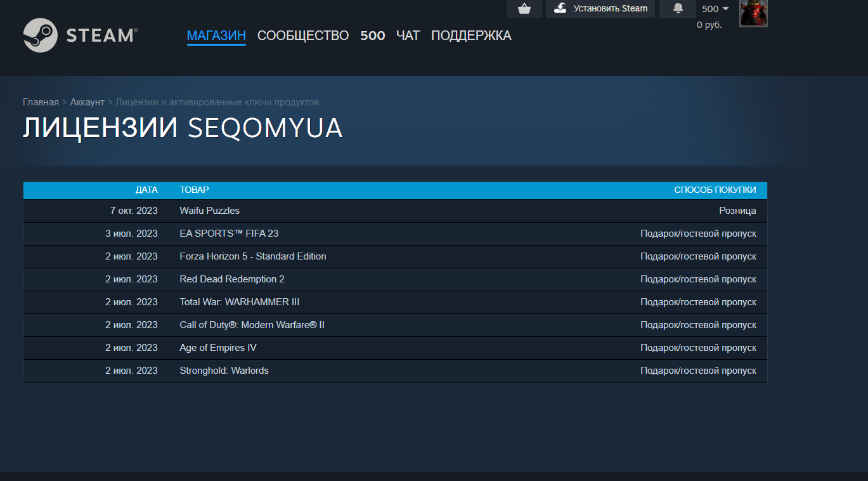Screen dimensions: 868x481
Task: Click the 0 руб. wallet balance
Action: click(x=709, y=25)
